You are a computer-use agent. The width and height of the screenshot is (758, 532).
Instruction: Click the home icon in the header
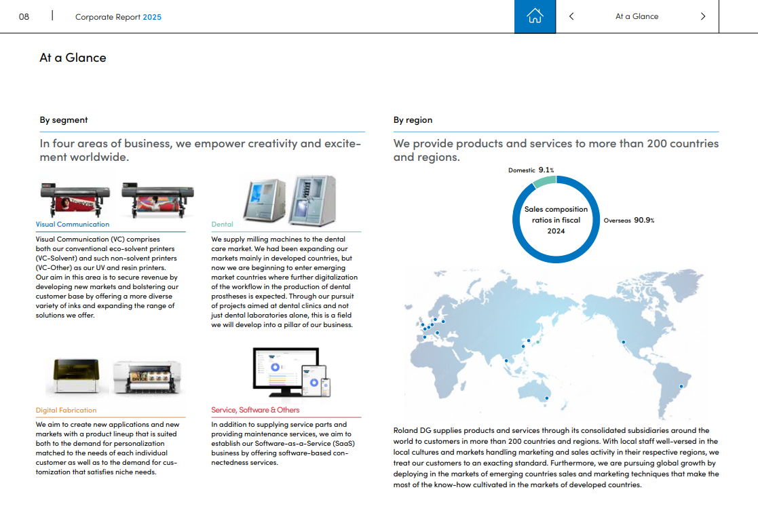(x=535, y=16)
